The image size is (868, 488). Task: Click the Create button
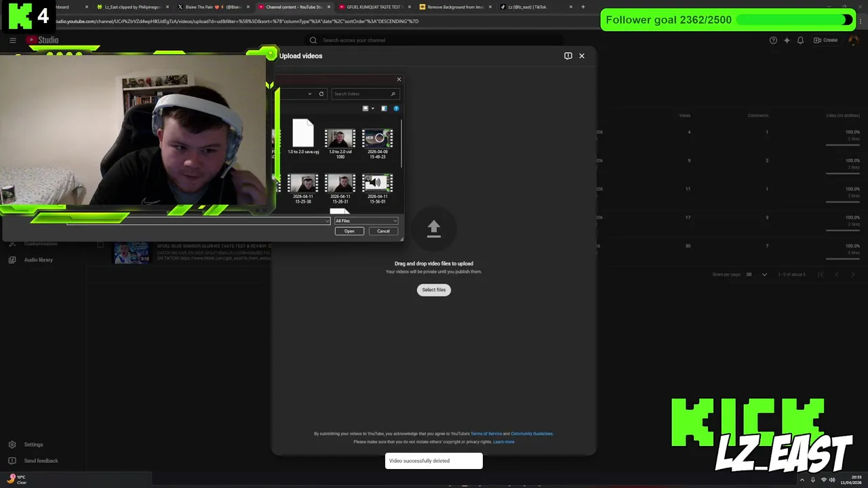[x=826, y=40]
